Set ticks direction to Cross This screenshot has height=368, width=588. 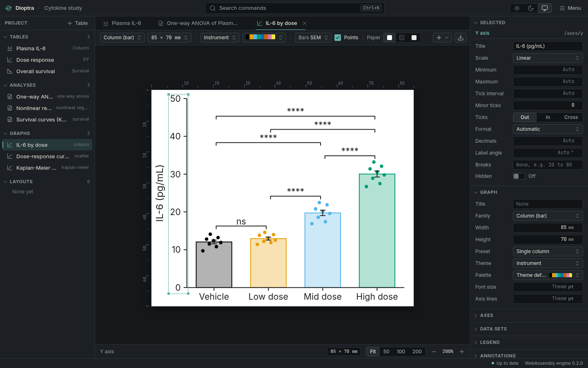click(571, 117)
